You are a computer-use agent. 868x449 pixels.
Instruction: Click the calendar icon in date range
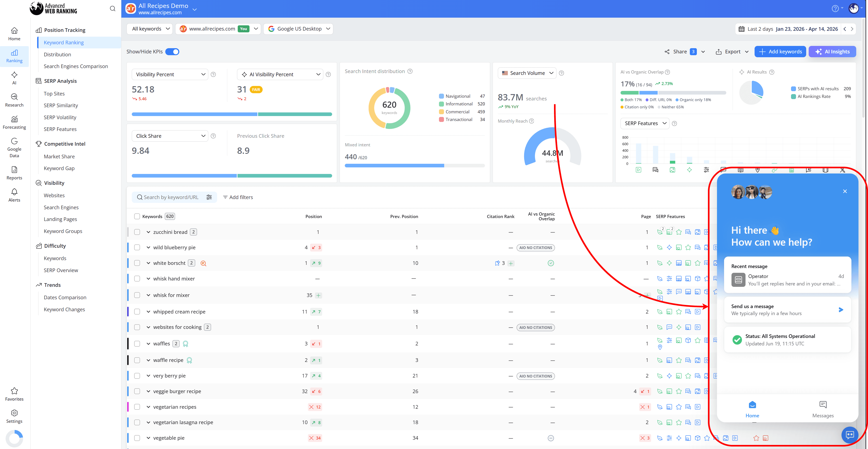point(741,29)
